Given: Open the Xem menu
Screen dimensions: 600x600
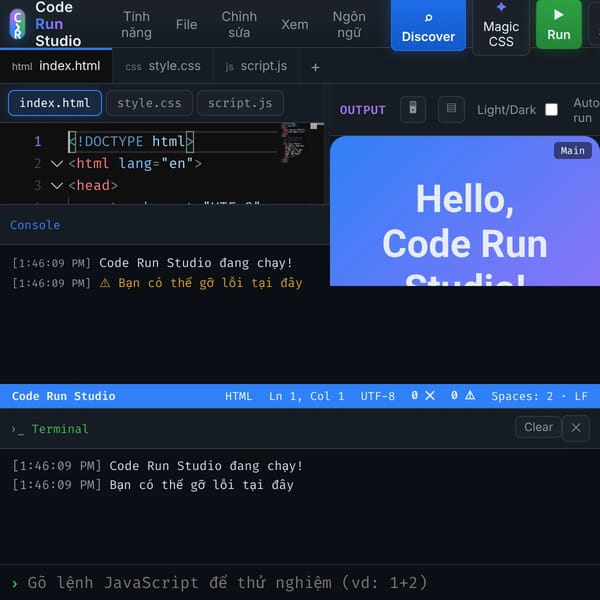Looking at the screenshot, I should click(x=294, y=24).
